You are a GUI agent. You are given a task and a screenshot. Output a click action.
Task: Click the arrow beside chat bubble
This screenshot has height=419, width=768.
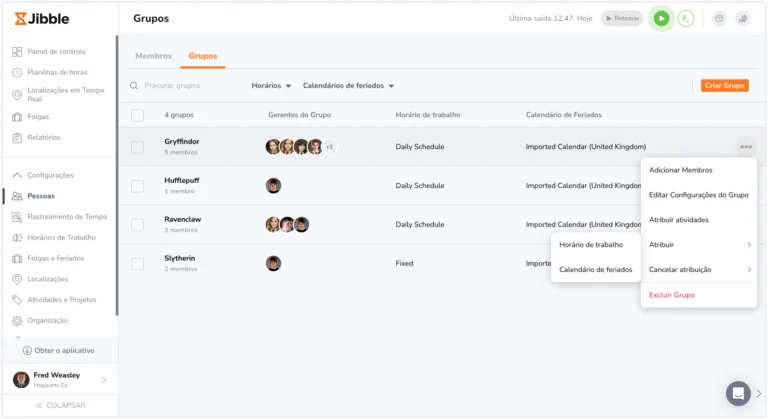[759, 393]
